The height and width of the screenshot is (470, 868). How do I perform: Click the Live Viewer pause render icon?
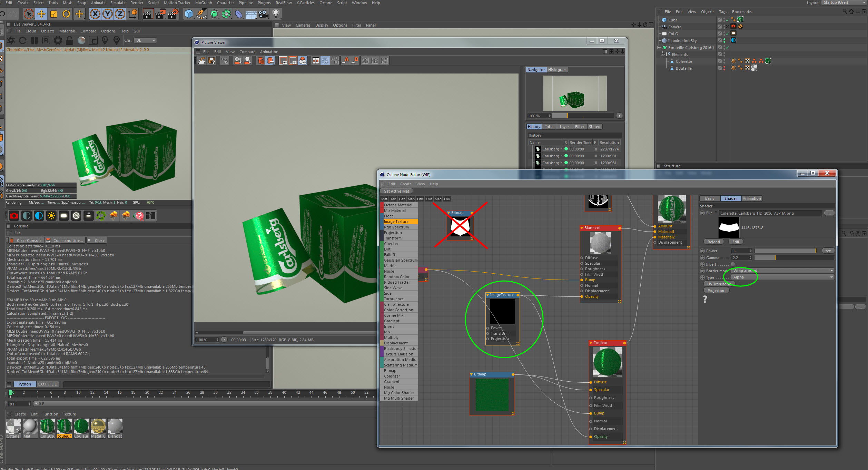pyautogui.click(x=34, y=41)
